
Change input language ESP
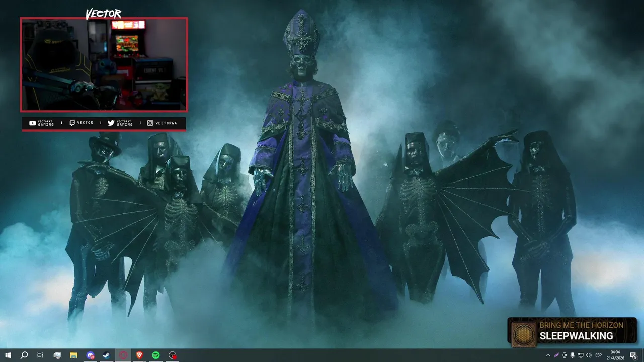tap(599, 355)
